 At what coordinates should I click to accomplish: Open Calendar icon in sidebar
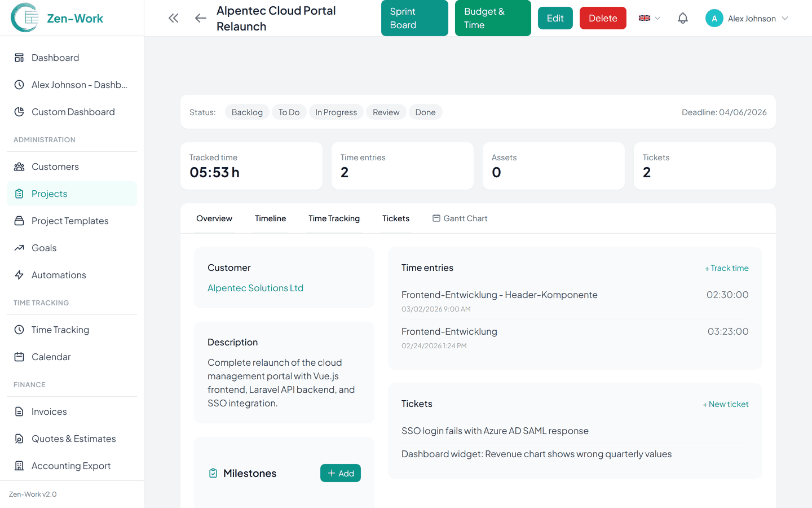[x=19, y=357]
